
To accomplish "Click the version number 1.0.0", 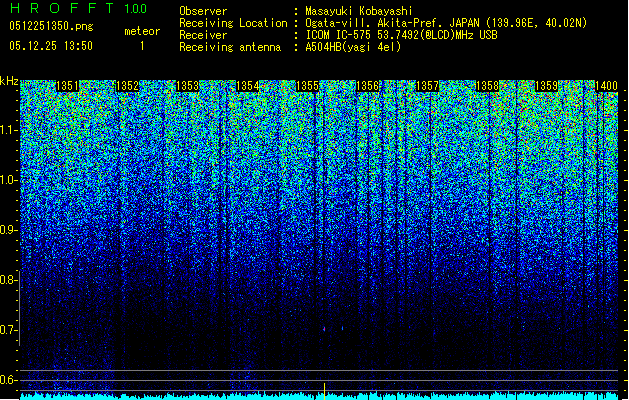I will point(136,9).
